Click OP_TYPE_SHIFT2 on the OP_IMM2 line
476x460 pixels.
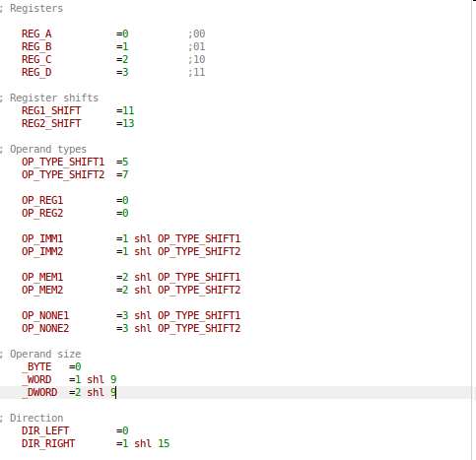click(x=199, y=251)
